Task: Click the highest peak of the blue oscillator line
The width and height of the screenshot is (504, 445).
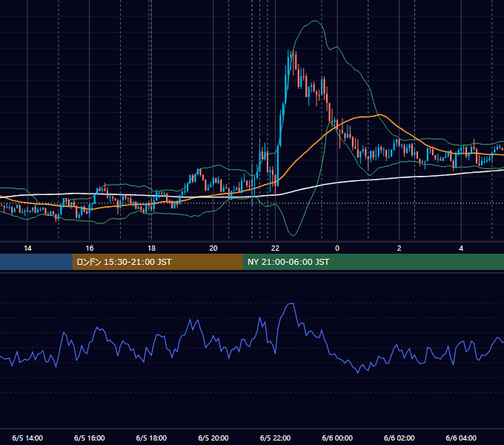Action: (291, 303)
